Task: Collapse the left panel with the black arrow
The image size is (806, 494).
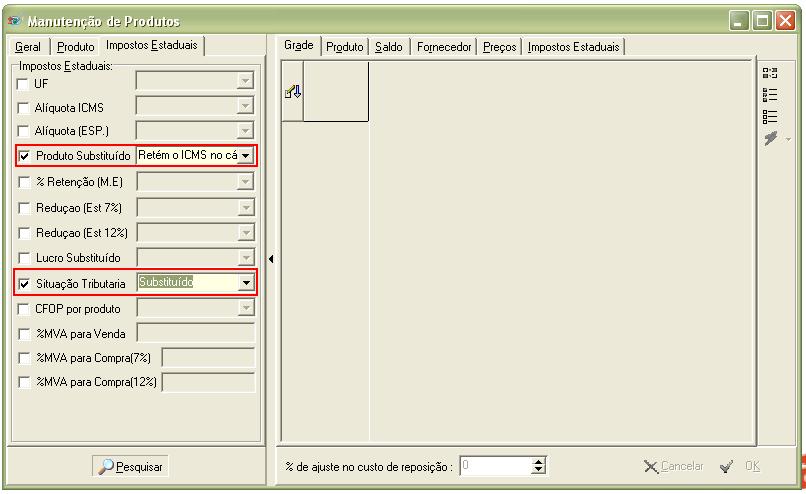Action: pos(271,259)
